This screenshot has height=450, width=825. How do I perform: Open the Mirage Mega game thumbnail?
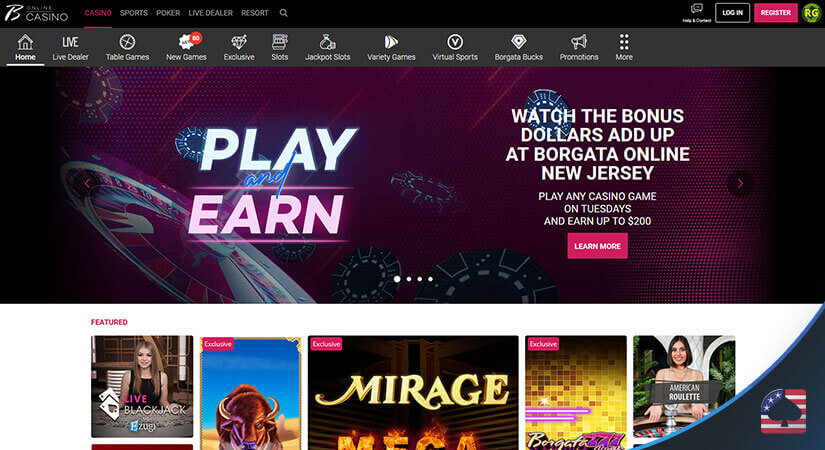coord(413,393)
